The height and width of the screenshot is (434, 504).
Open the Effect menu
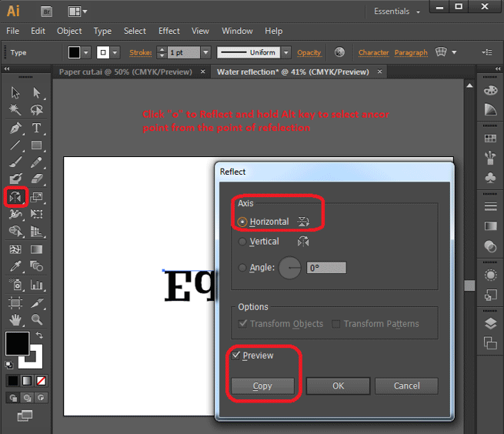(x=169, y=31)
